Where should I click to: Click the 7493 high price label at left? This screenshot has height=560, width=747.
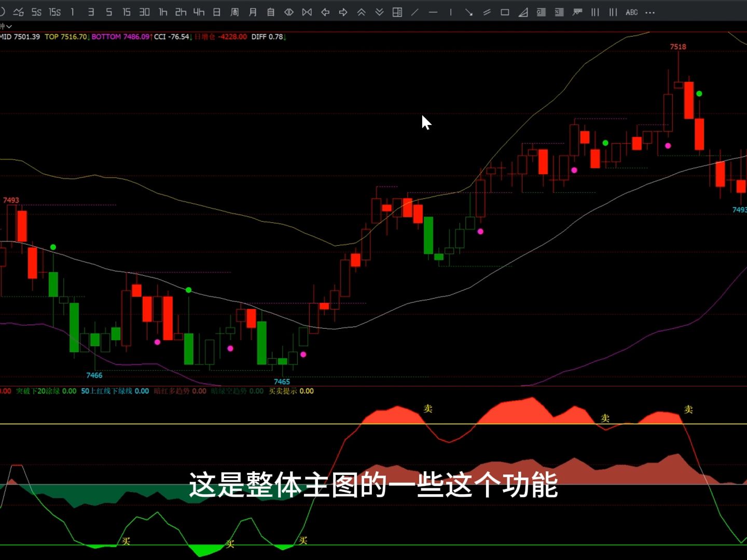click(11, 200)
